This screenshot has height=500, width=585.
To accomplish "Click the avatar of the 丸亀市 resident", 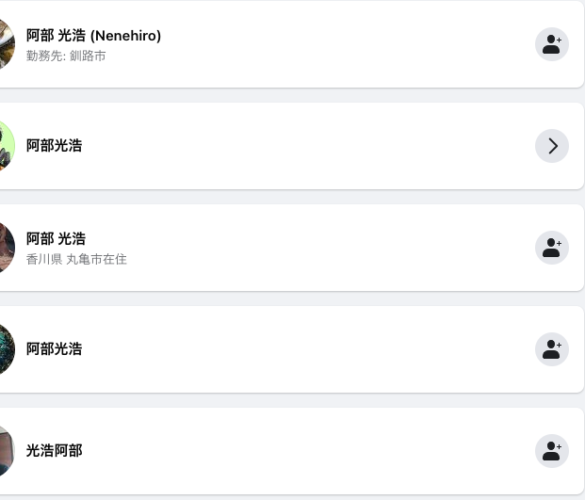I will click(7, 247).
